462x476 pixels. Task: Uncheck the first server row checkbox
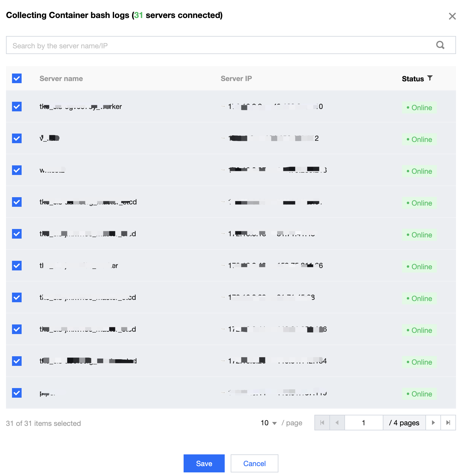17,107
